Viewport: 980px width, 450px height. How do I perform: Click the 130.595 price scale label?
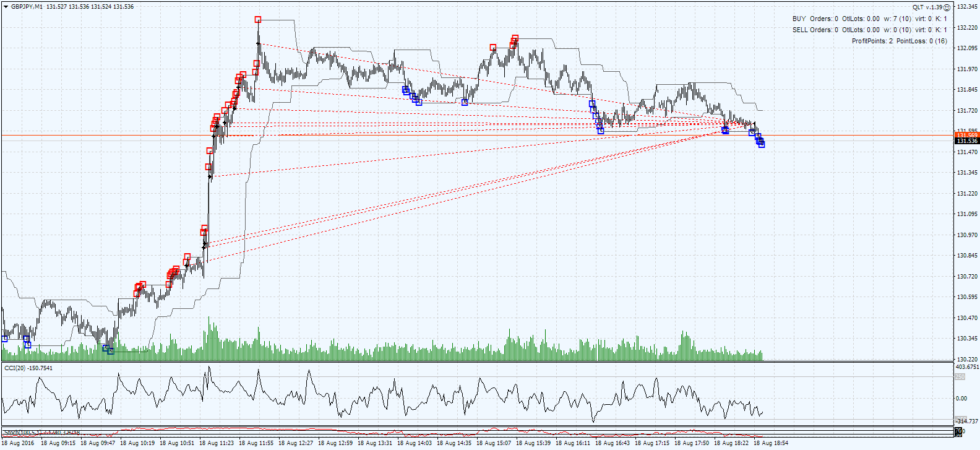(967, 297)
